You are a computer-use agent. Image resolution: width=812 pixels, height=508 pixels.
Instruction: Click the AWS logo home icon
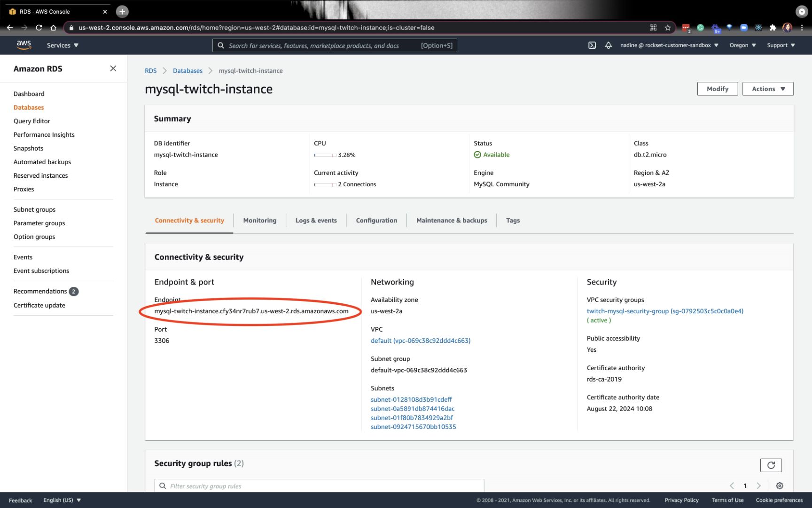(x=23, y=45)
